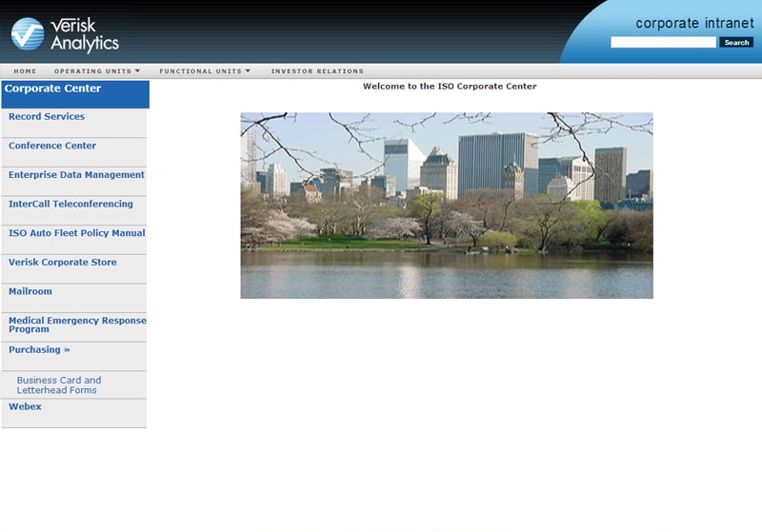Go to Conference Center page
The height and width of the screenshot is (532, 762).
(52, 147)
